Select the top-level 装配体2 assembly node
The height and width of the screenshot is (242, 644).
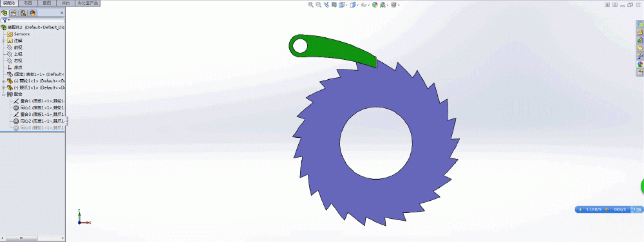pyautogui.click(x=33, y=27)
